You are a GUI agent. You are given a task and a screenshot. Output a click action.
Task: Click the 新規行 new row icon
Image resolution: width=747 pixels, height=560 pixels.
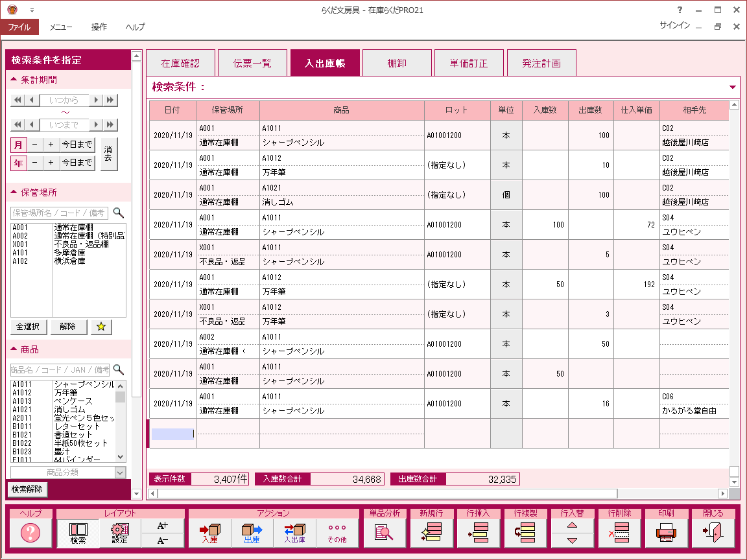(431, 533)
